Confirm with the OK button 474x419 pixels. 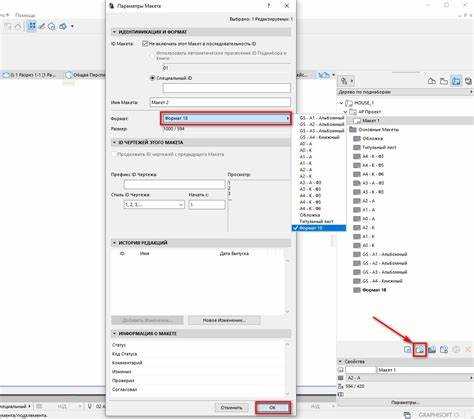(x=273, y=408)
